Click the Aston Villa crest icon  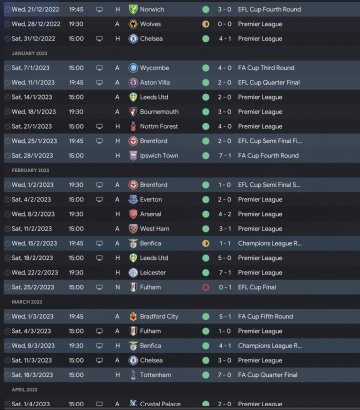(x=133, y=83)
